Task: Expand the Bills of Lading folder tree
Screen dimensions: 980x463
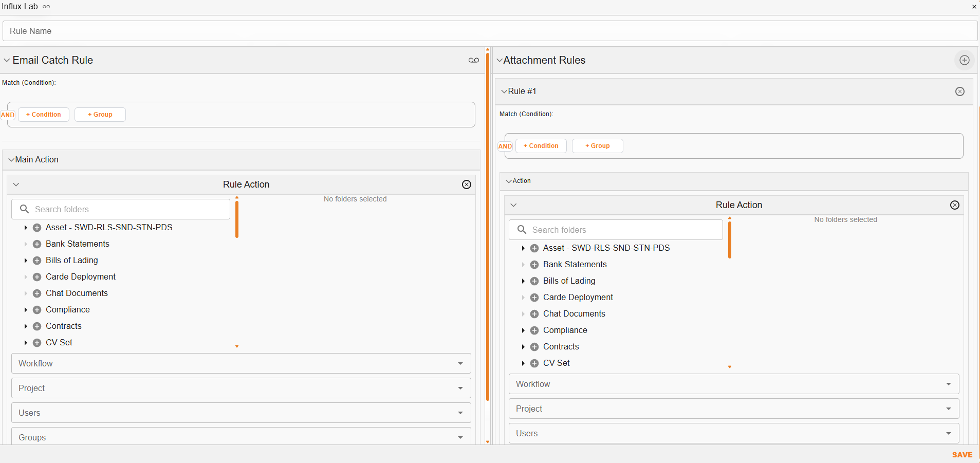Action: (25, 261)
